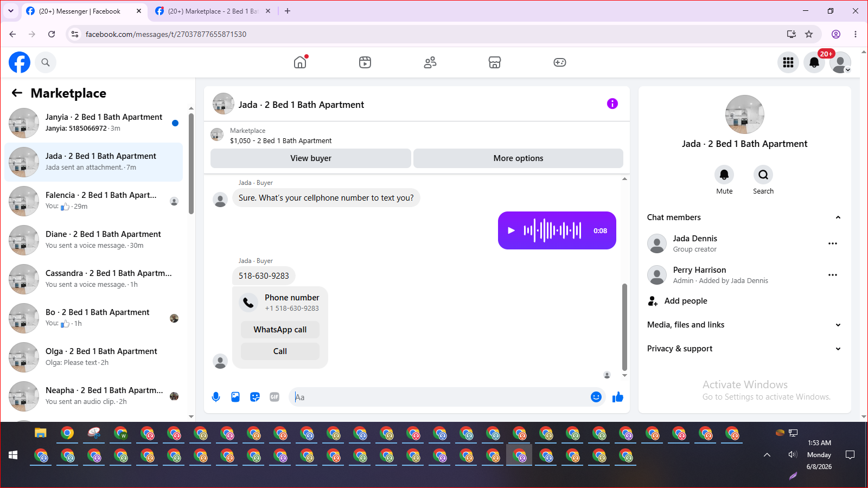Switch to Marketplace 2 Bed browser tab
868x488 pixels.
click(213, 11)
